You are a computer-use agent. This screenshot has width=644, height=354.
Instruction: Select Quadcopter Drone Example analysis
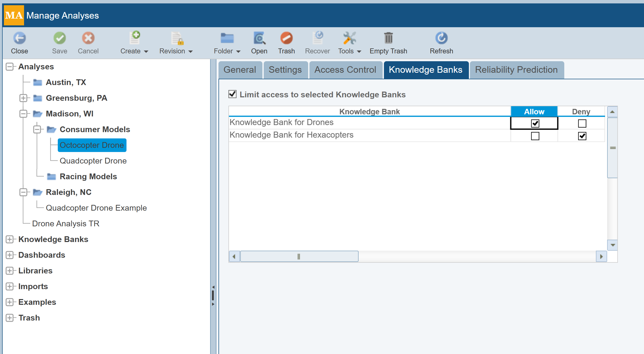[x=96, y=208]
